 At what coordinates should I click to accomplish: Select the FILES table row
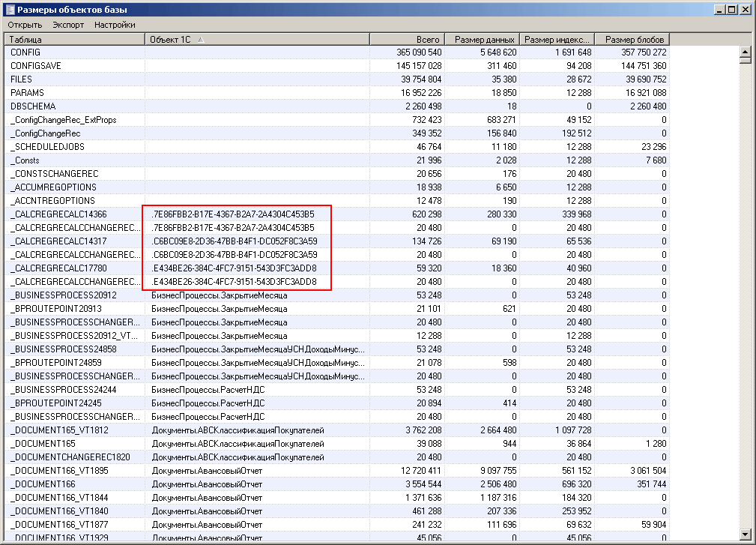pos(337,79)
